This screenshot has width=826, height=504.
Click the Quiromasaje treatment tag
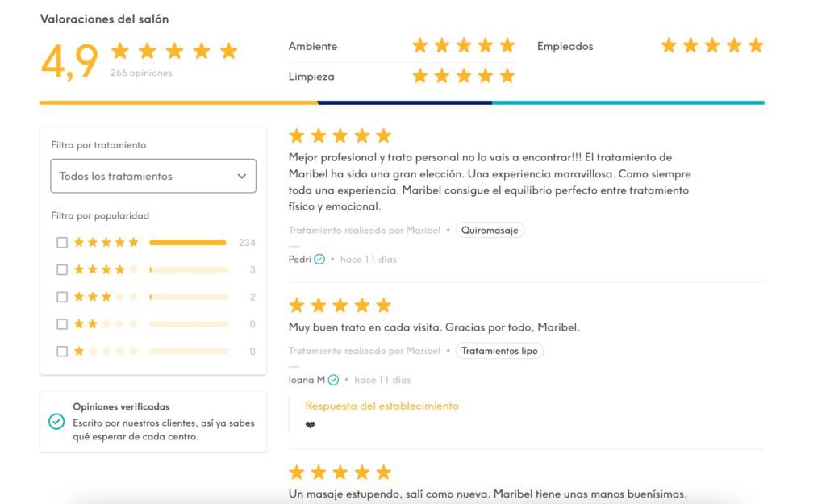coord(490,231)
